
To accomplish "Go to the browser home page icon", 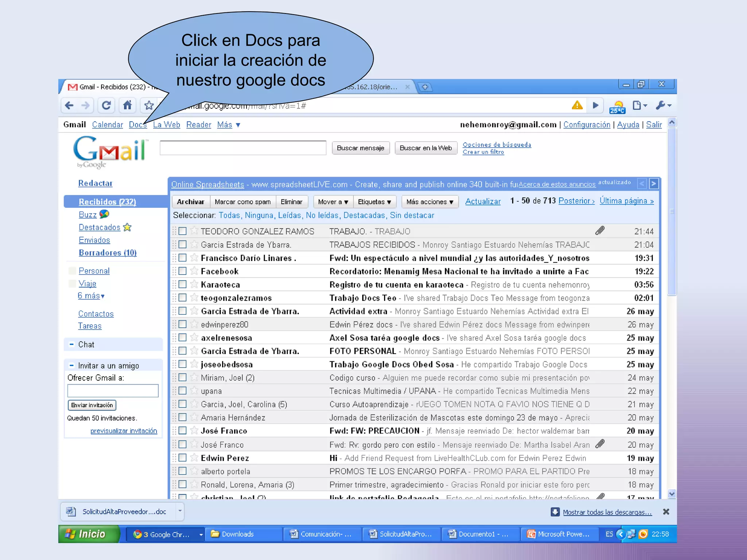I will [127, 106].
